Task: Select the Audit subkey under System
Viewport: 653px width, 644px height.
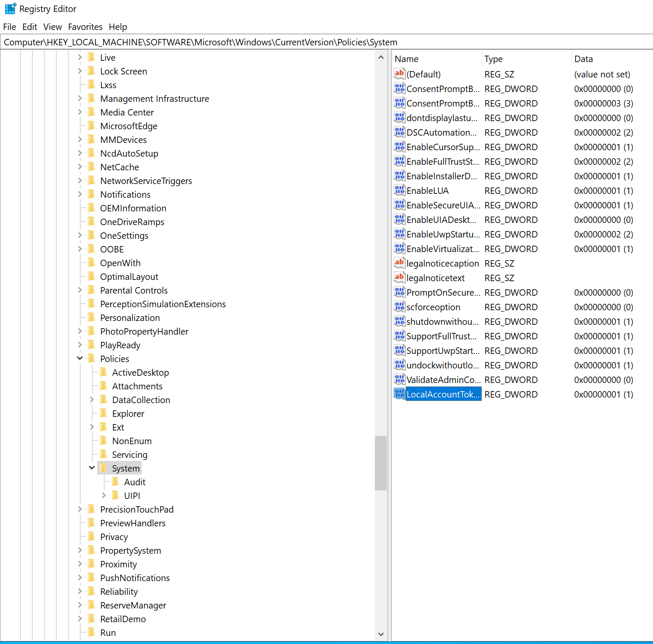Action: [135, 481]
